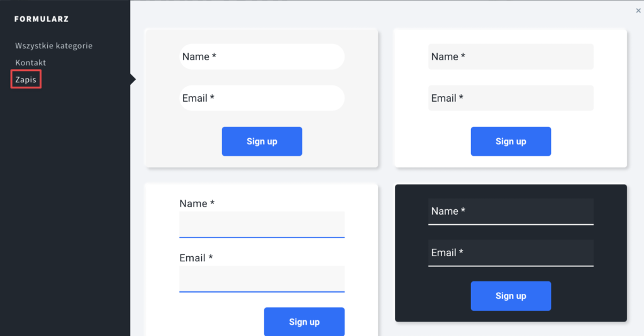Select the Zapis form category

coord(26,80)
